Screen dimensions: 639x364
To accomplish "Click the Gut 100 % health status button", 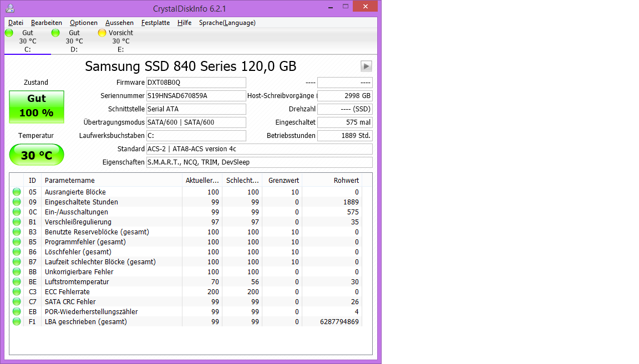I will 37,107.
